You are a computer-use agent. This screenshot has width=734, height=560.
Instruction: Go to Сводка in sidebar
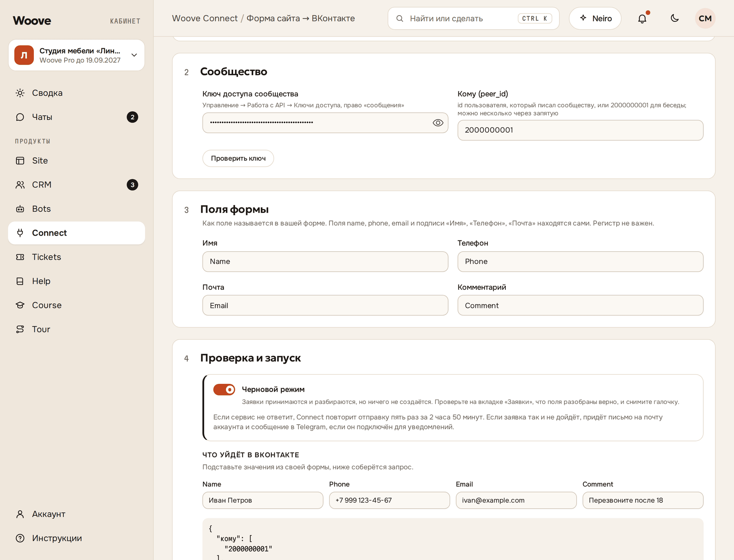pyautogui.click(x=77, y=93)
